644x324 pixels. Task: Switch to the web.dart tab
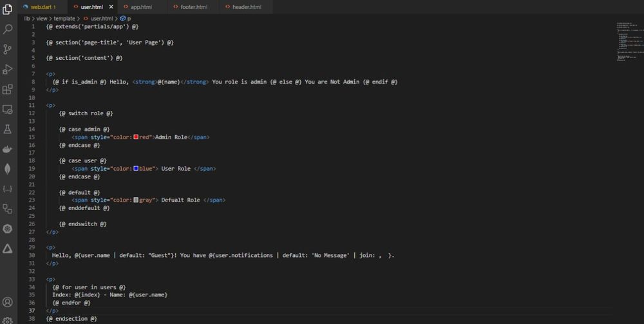(43, 7)
